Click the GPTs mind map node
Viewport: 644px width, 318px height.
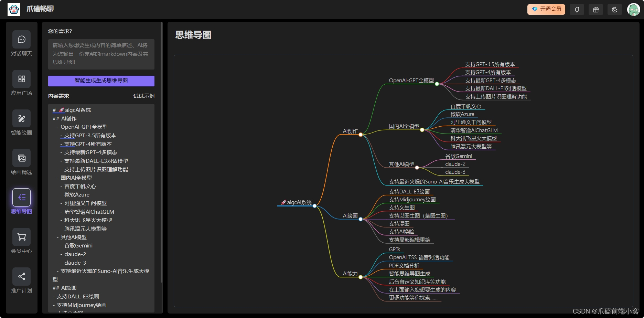(395, 250)
